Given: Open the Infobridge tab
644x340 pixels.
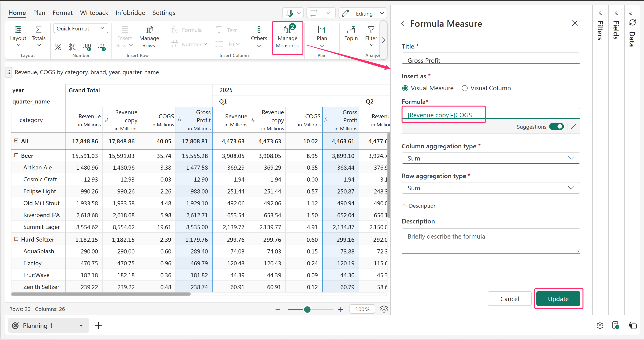Looking at the screenshot, I should point(130,13).
